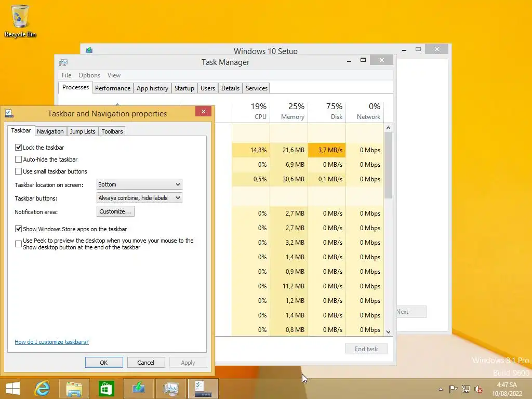532x399 pixels.
Task: Open the network tray icon
Action: click(466, 389)
